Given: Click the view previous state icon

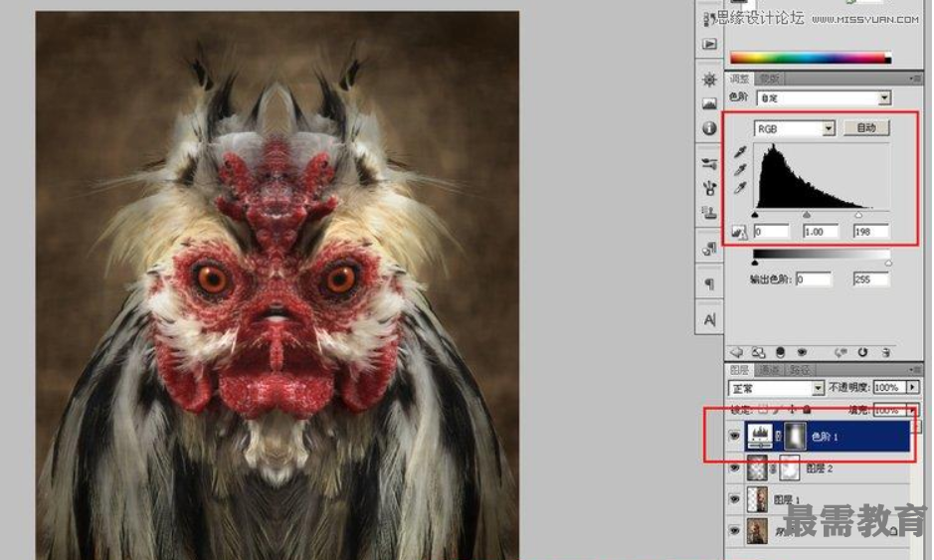Looking at the screenshot, I should point(841,352).
